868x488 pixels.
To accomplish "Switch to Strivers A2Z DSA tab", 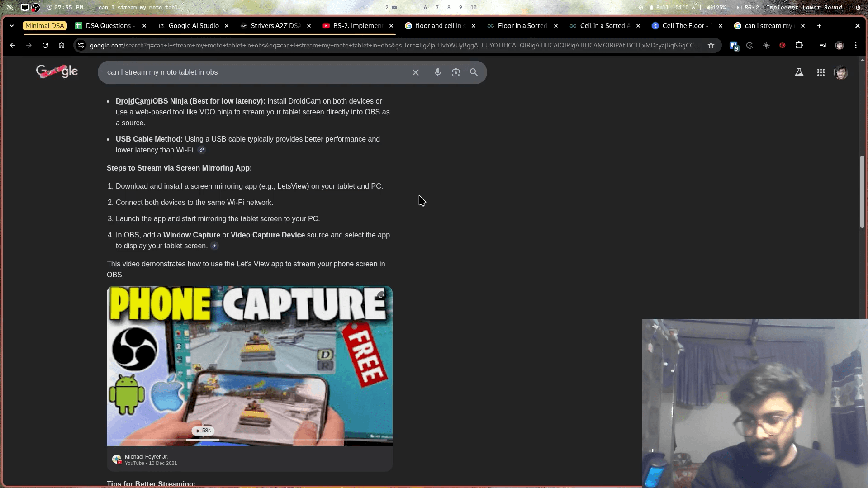I will pyautogui.click(x=275, y=26).
